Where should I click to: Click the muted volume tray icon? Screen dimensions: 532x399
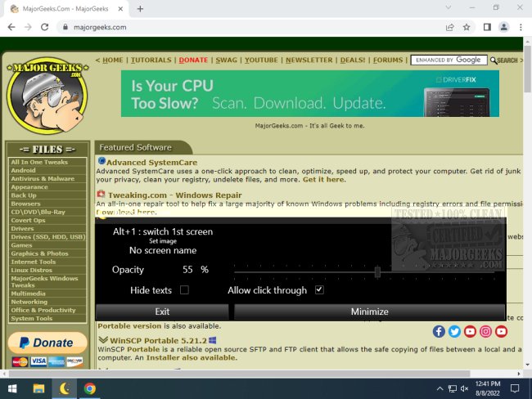click(465, 388)
